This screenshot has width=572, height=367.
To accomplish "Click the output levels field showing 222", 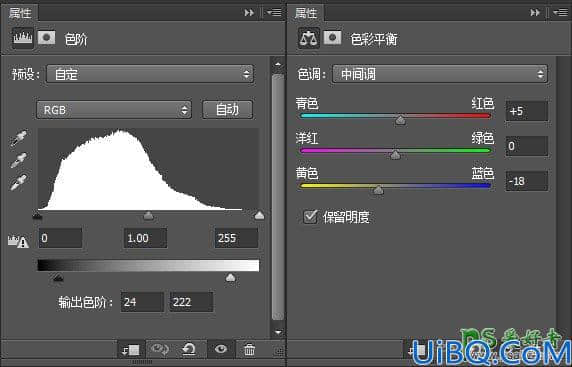I will click(192, 302).
